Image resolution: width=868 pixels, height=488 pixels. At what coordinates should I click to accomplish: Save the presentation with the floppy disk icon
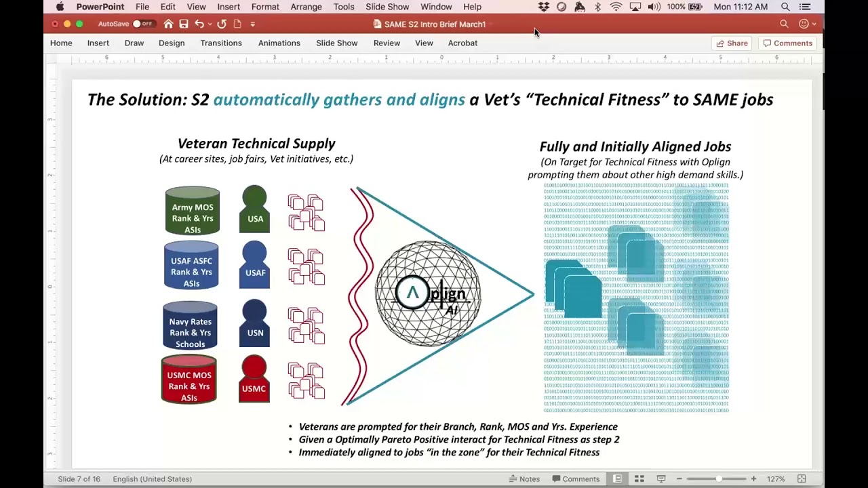pyautogui.click(x=184, y=24)
